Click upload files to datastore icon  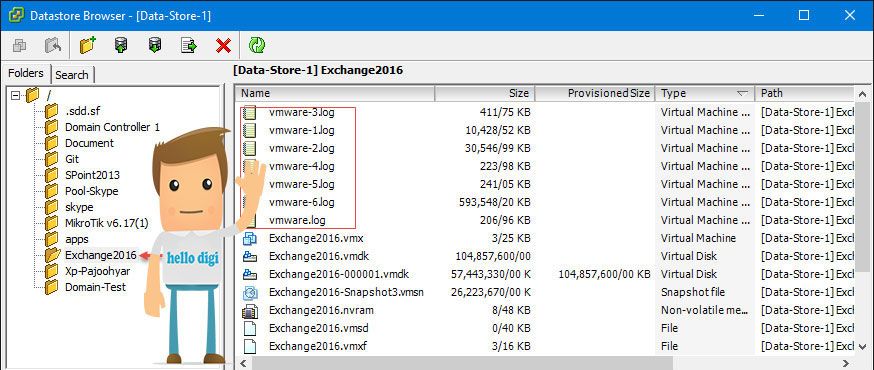[x=121, y=45]
